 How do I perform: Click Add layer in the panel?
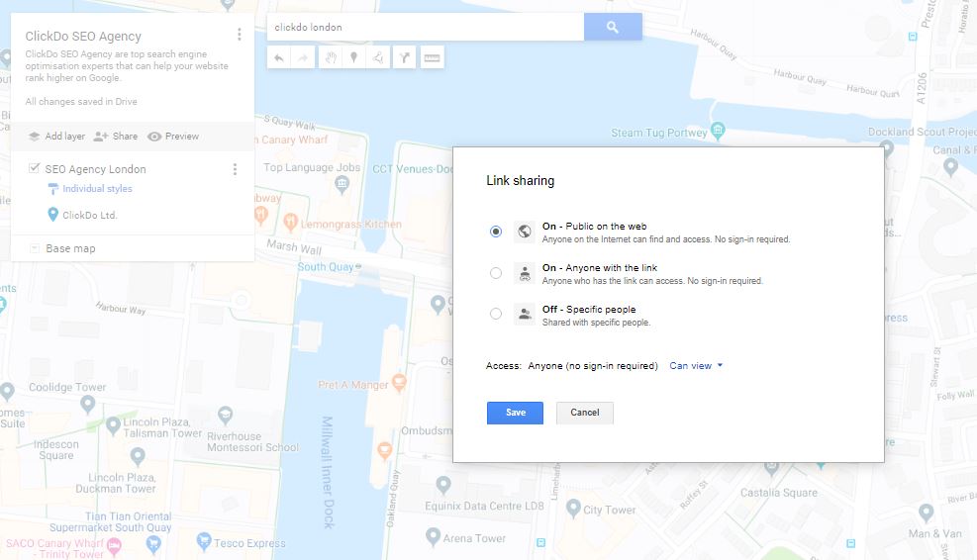pos(56,137)
